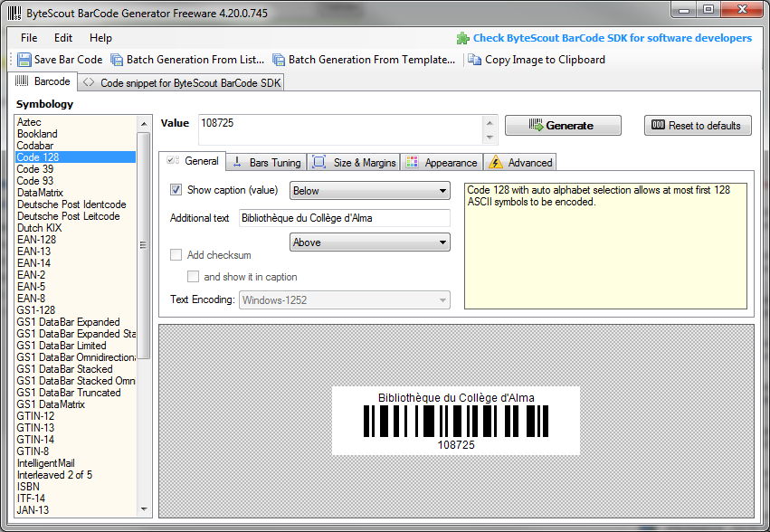Click the Reset to defaults button
Image resolution: width=770 pixels, height=532 pixels.
(698, 125)
